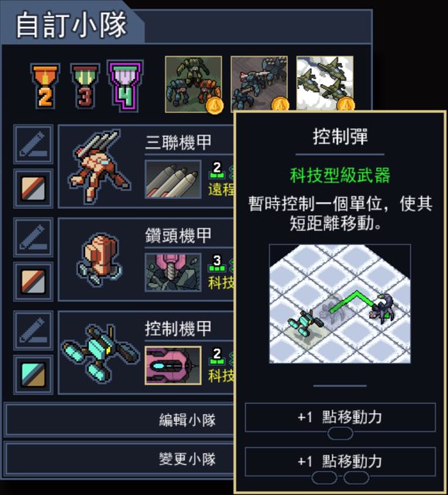448x495 pixels.
Task: Click the purple 4-island medal icon
Action: click(125, 86)
